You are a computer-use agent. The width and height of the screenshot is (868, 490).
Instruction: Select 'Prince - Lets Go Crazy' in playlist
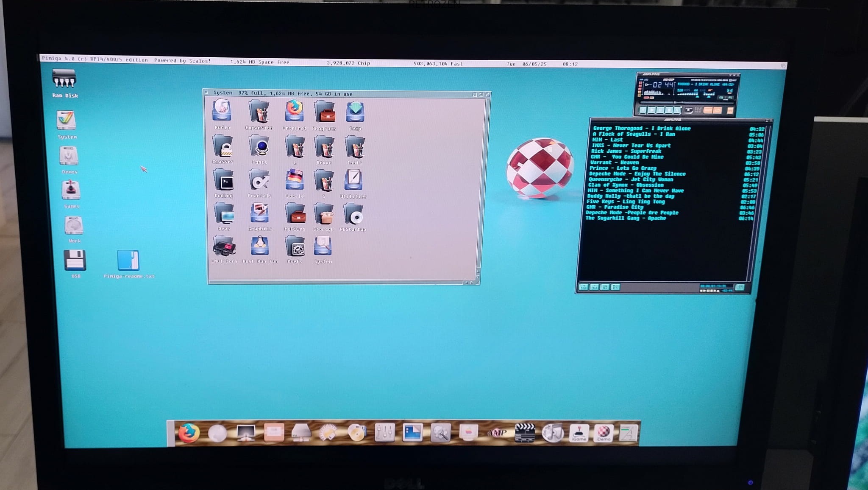[x=623, y=168]
